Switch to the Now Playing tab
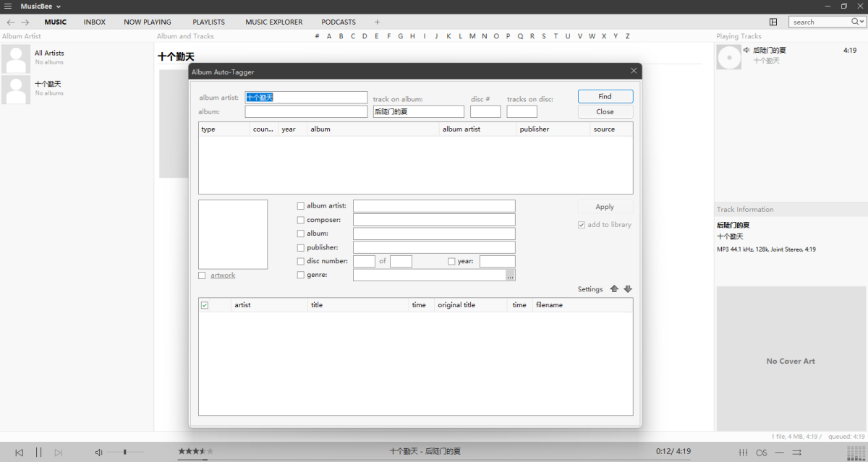Image resolution: width=868 pixels, height=462 pixels. 147,22
